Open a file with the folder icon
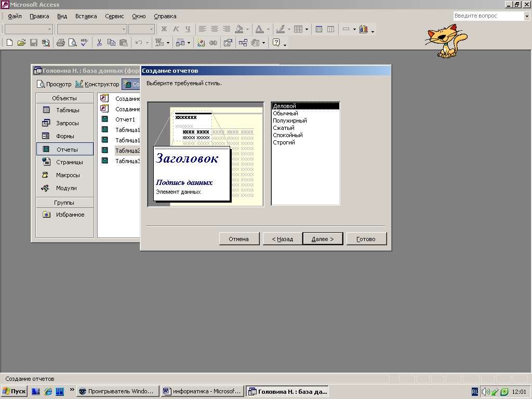 (x=21, y=43)
